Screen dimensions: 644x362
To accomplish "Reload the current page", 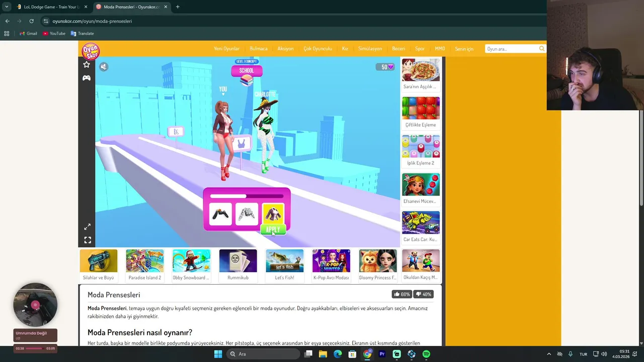I will pos(31,21).
